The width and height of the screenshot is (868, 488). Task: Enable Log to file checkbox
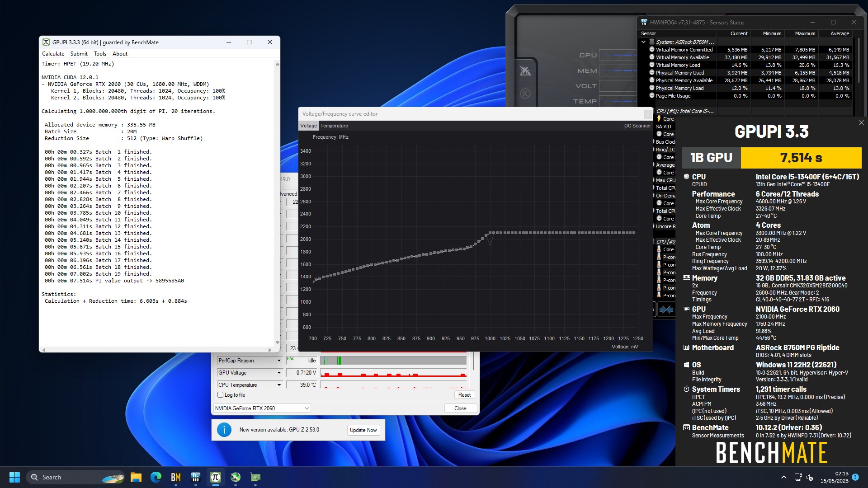click(221, 394)
